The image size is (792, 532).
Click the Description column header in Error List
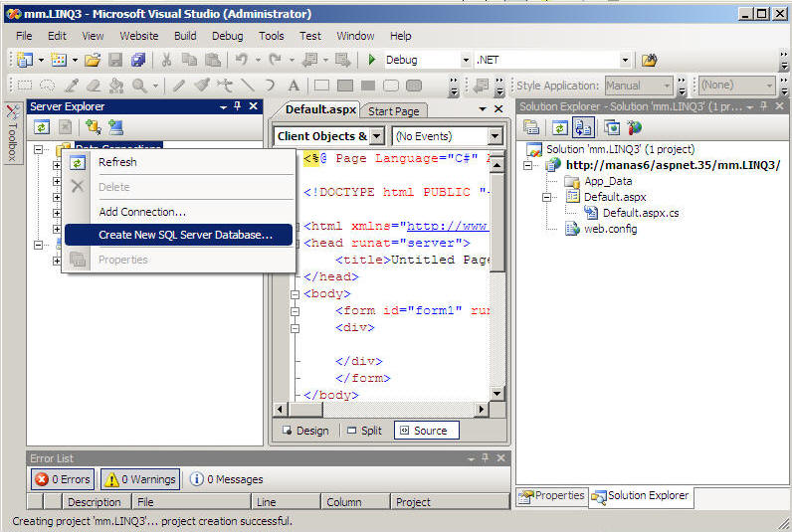pos(97,502)
